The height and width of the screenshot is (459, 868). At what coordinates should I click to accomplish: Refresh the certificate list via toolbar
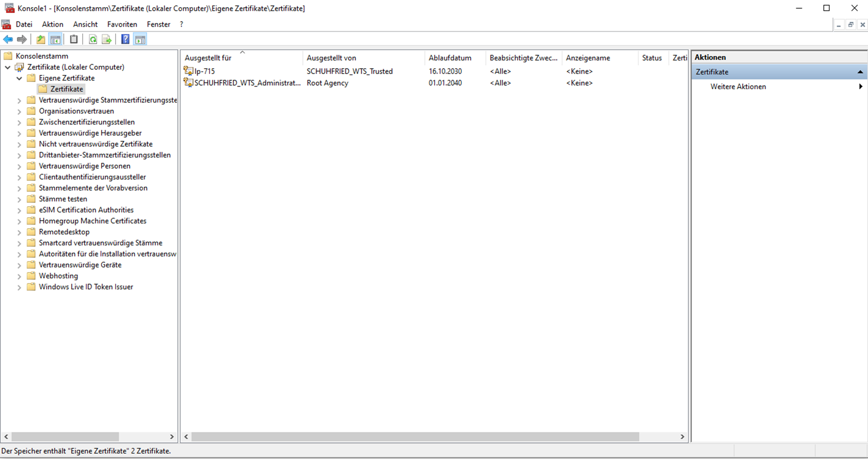93,40
